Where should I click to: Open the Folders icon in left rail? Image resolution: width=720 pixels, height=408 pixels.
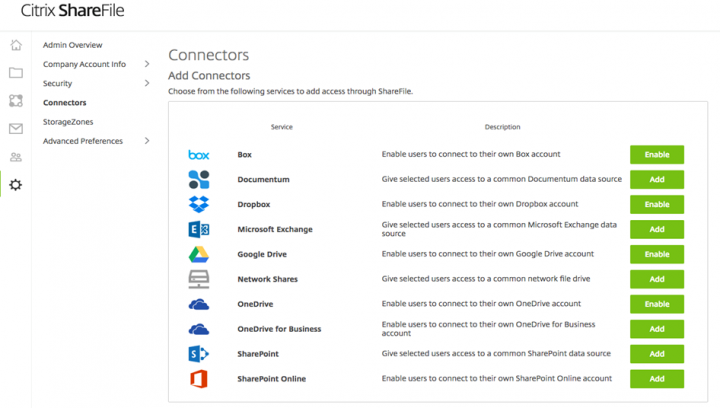(16, 73)
